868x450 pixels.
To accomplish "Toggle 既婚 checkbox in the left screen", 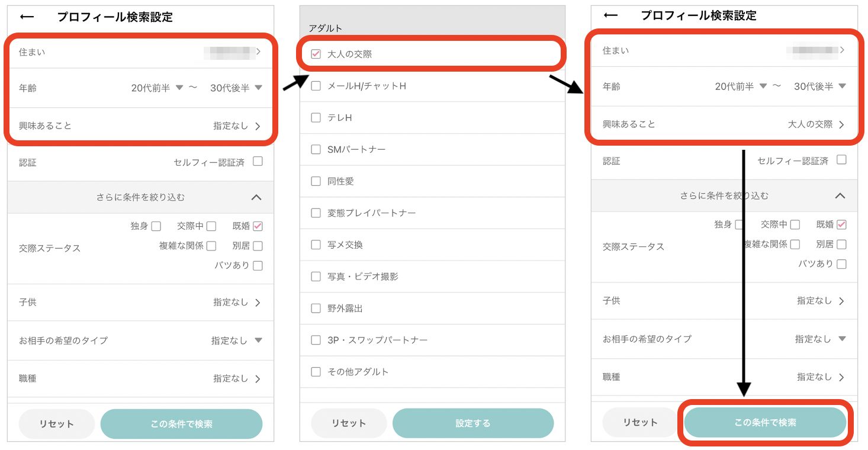I will [258, 226].
